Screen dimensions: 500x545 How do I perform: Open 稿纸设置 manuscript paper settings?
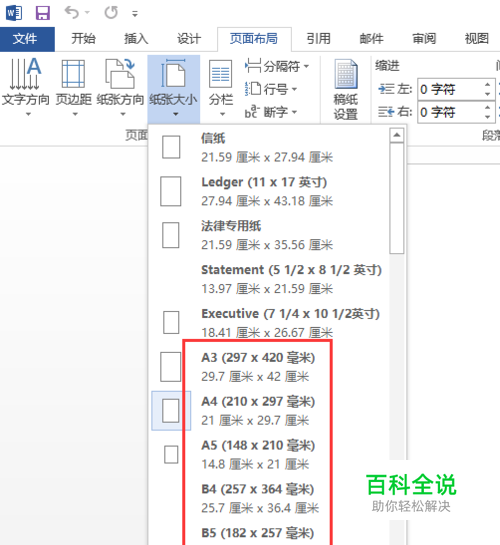346,89
